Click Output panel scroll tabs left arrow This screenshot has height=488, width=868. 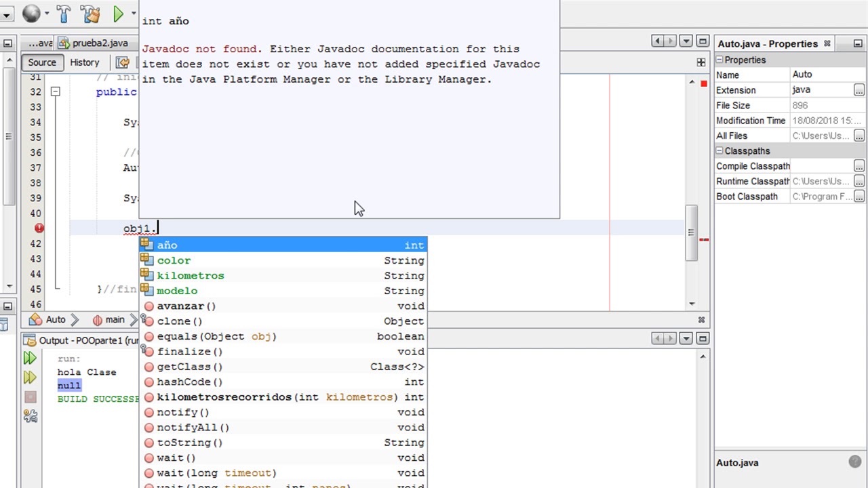pyautogui.click(x=658, y=338)
